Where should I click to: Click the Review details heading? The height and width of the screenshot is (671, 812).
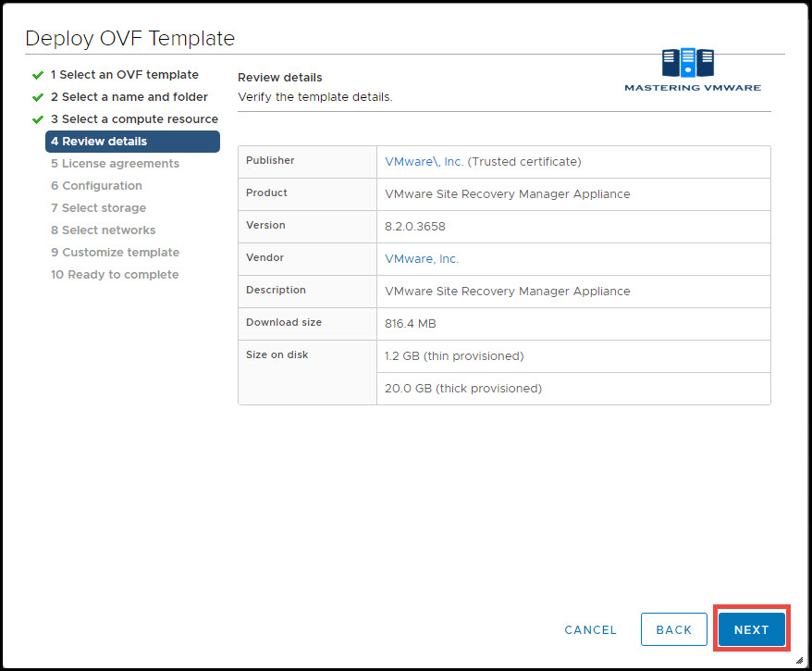(279, 78)
